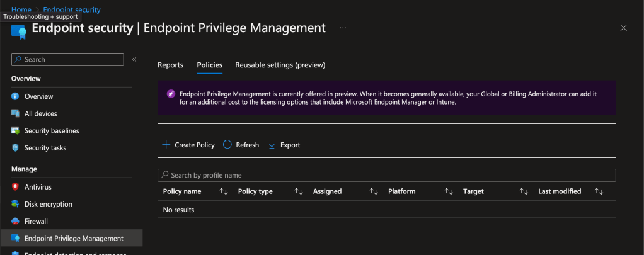Click Create Policy button
This screenshot has width=644, height=255.
pyautogui.click(x=188, y=145)
